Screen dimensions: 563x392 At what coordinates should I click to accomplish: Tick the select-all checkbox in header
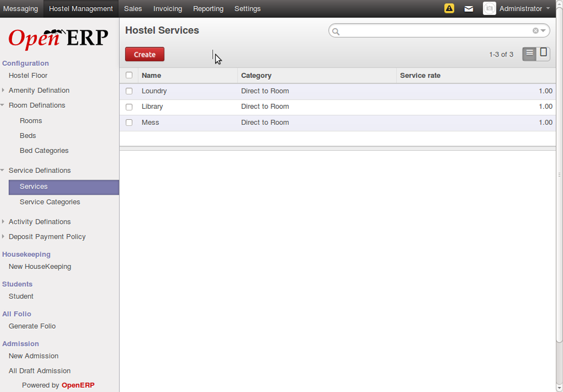pyautogui.click(x=129, y=75)
